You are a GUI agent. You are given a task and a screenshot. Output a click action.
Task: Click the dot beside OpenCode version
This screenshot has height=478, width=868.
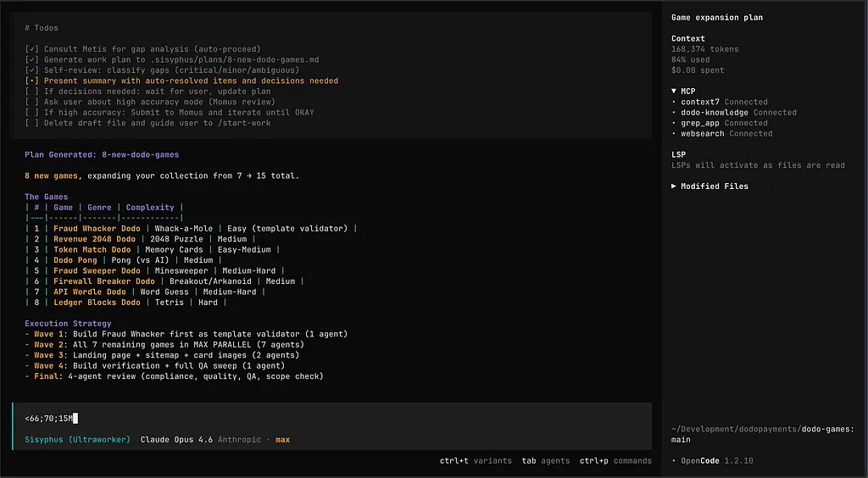click(674, 461)
